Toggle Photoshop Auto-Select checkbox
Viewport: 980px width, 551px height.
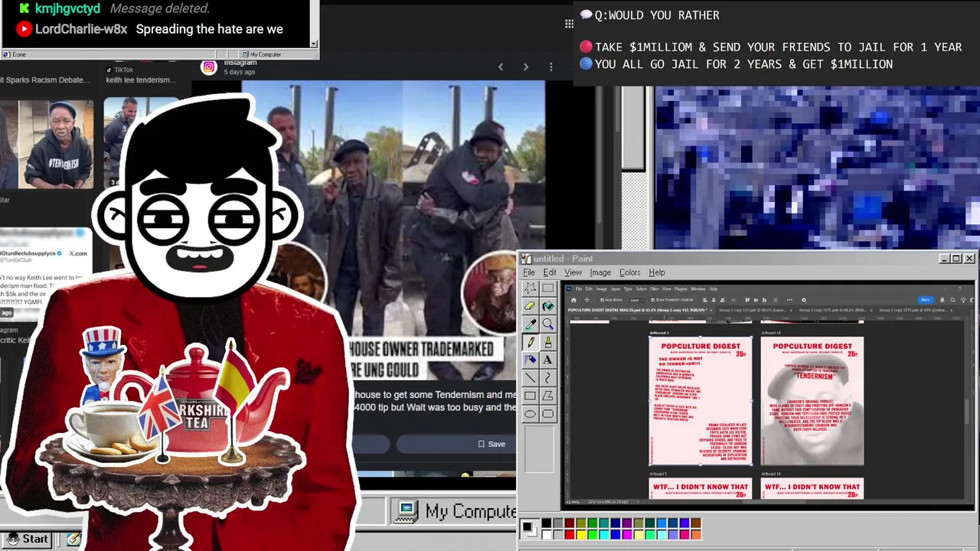602,300
